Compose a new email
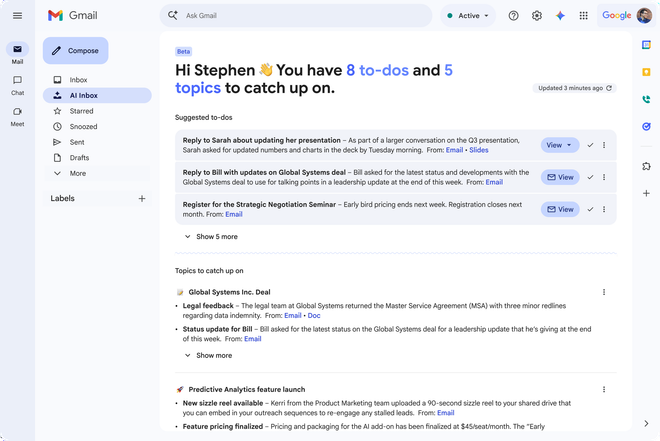 (75, 50)
